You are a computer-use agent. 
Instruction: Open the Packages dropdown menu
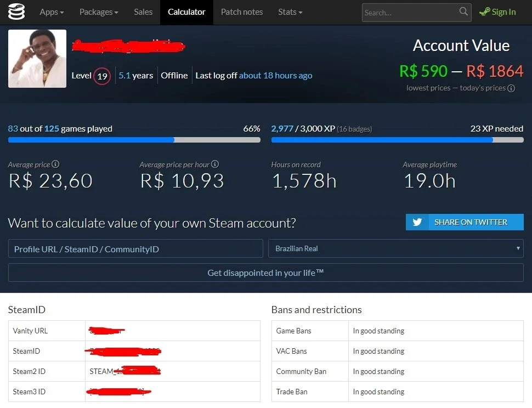tap(99, 12)
